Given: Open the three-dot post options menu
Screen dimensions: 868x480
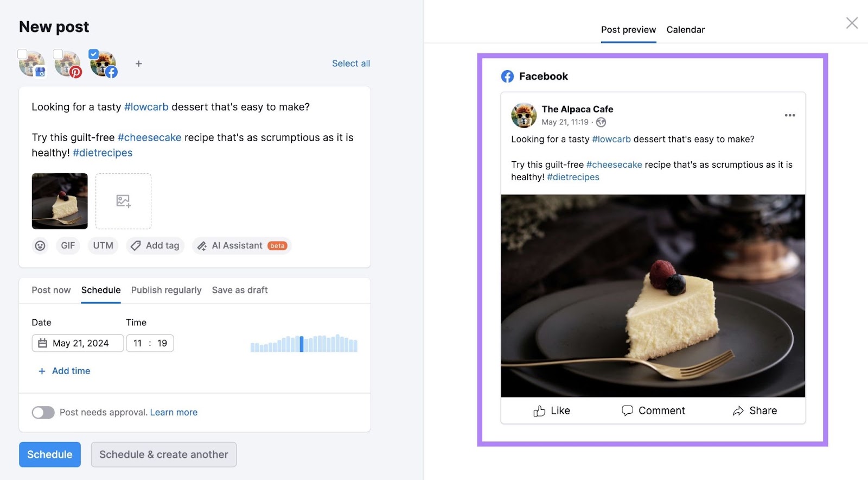Looking at the screenshot, I should [790, 115].
